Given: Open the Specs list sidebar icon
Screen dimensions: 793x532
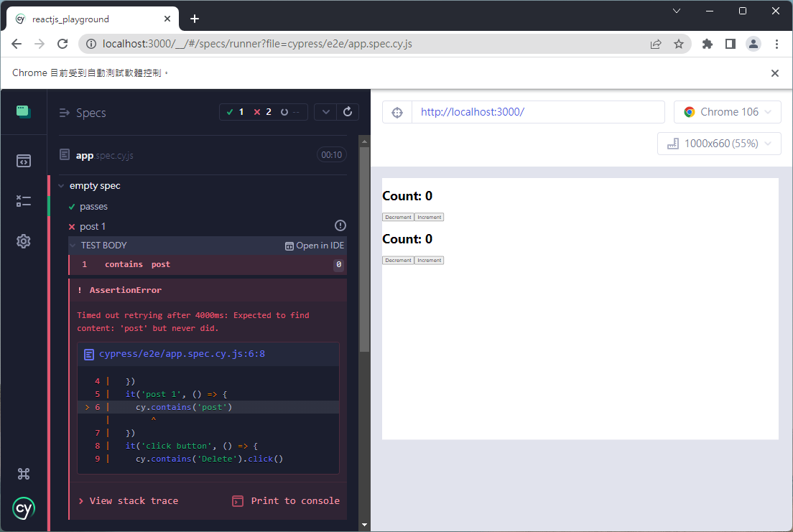Looking at the screenshot, I should click(24, 161).
